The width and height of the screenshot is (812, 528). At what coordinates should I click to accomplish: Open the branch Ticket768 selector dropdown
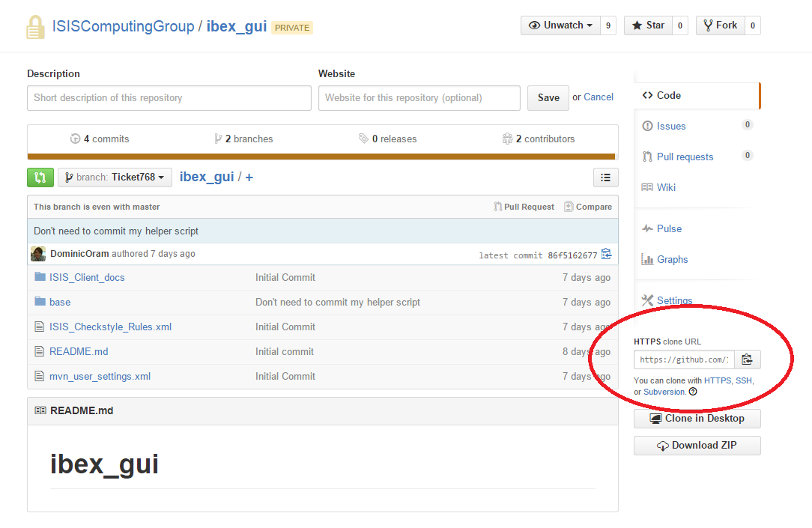coord(115,177)
